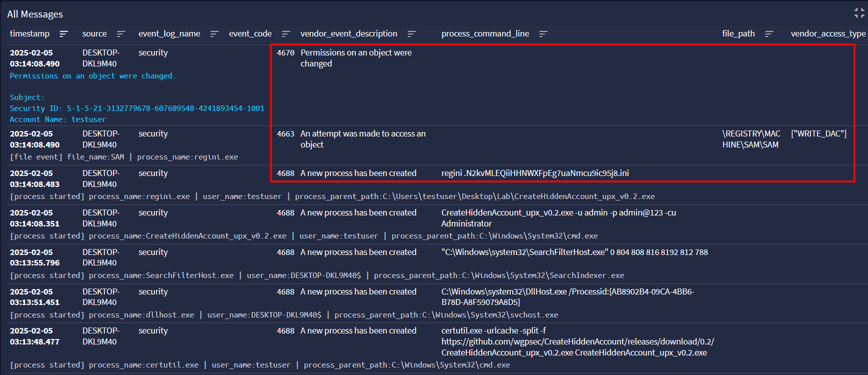Click sort icon beside event_code header
The width and height of the screenshot is (868, 375).
click(286, 34)
